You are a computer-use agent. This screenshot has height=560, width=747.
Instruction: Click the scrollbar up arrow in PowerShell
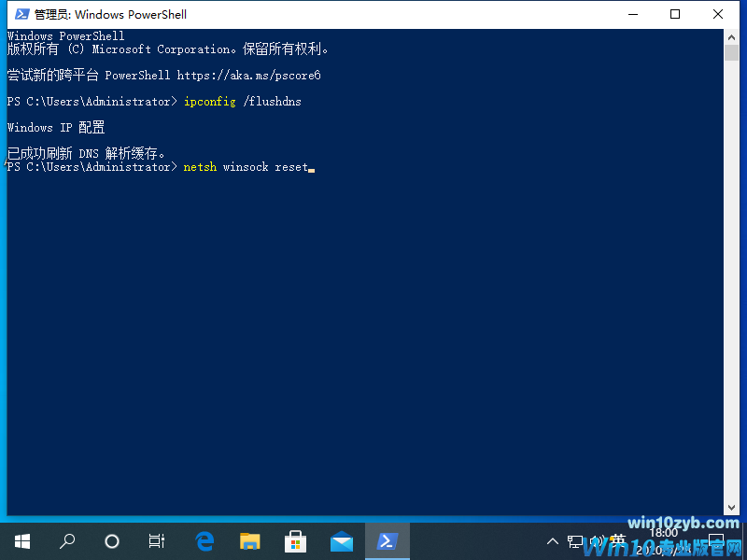click(732, 36)
